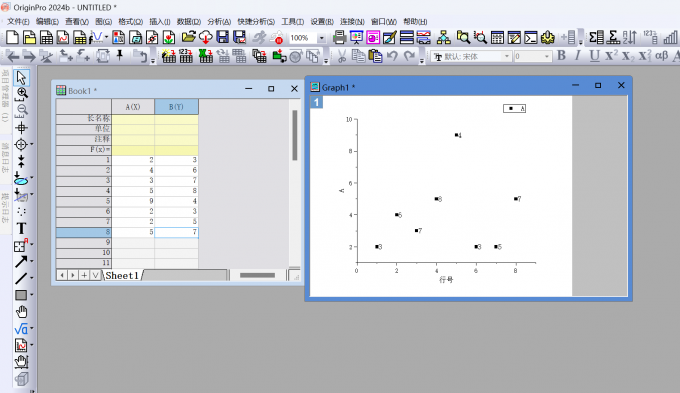Open the 分析(A) menu
The image size is (680, 393).
[x=219, y=22]
